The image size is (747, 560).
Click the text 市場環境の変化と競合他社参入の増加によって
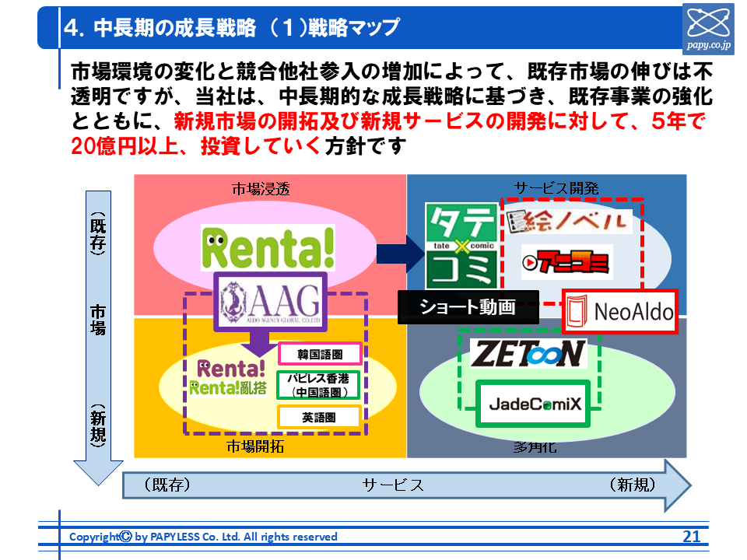point(287,72)
